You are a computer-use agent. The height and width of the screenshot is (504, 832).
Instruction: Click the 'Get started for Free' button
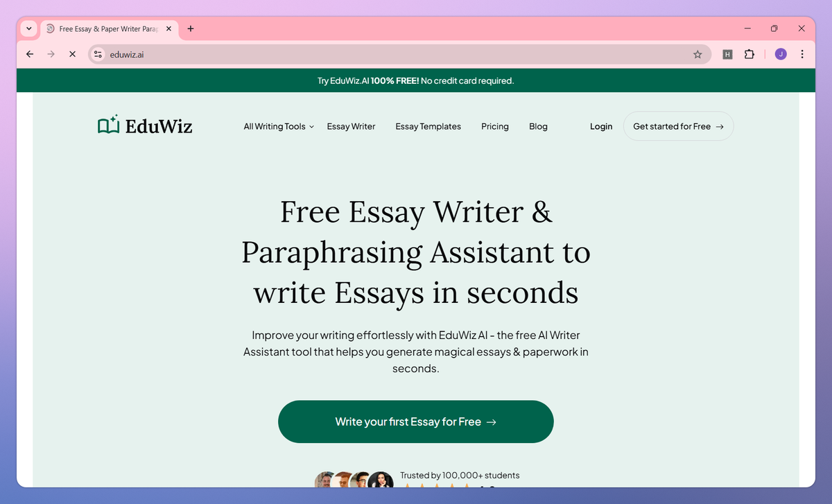tap(677, 126)
